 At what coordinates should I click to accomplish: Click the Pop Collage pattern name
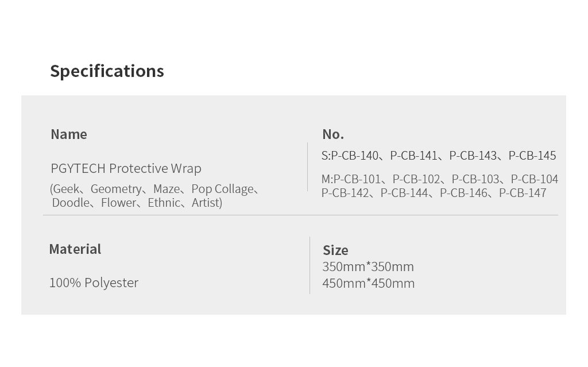click(x=222, y=189)
